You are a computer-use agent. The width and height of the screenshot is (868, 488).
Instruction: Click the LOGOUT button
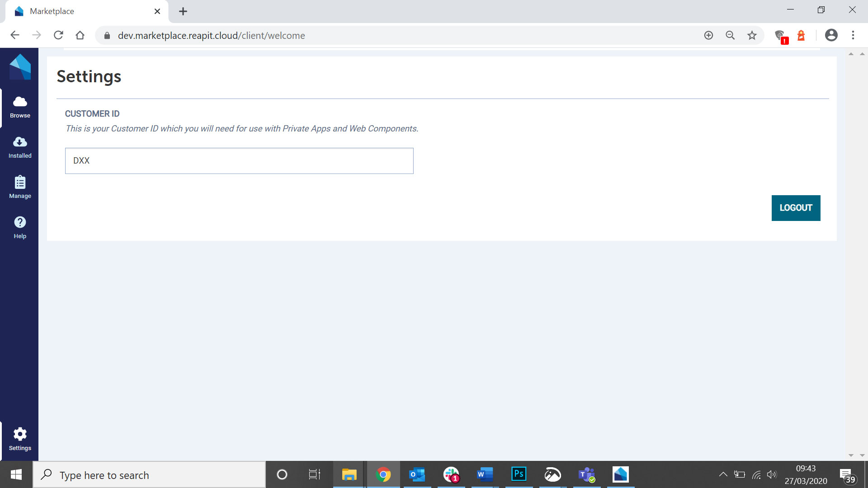pyautogui.click(x=796, y=208)
